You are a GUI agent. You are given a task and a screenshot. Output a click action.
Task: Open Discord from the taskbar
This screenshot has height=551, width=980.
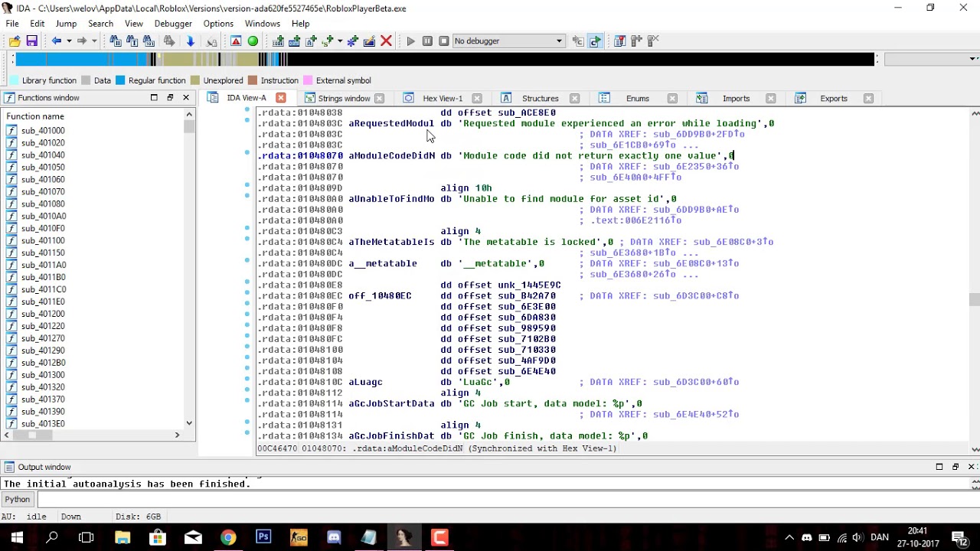[x=334, y=537]
